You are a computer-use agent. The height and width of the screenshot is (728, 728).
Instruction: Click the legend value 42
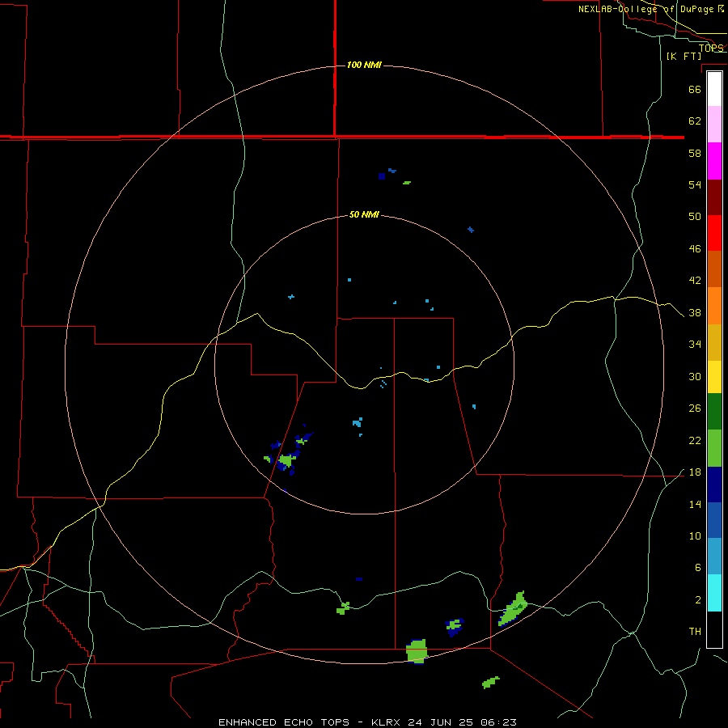click(695, 280)
